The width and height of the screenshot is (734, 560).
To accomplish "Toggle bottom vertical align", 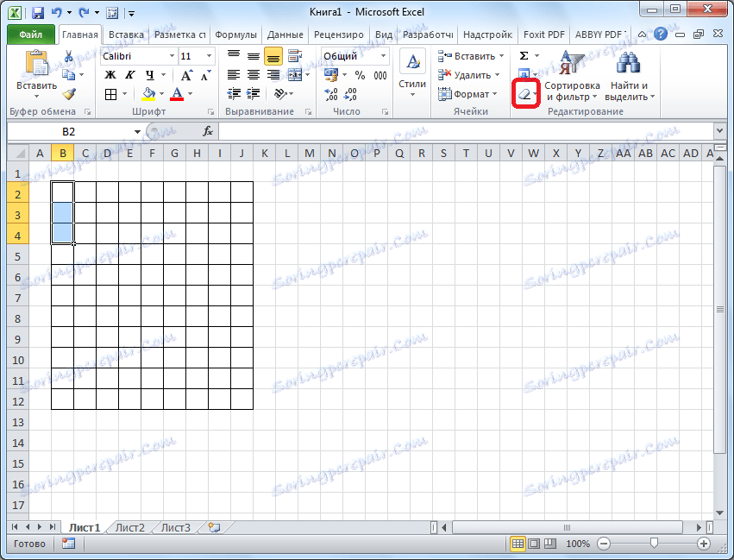I will pos(273,56).
